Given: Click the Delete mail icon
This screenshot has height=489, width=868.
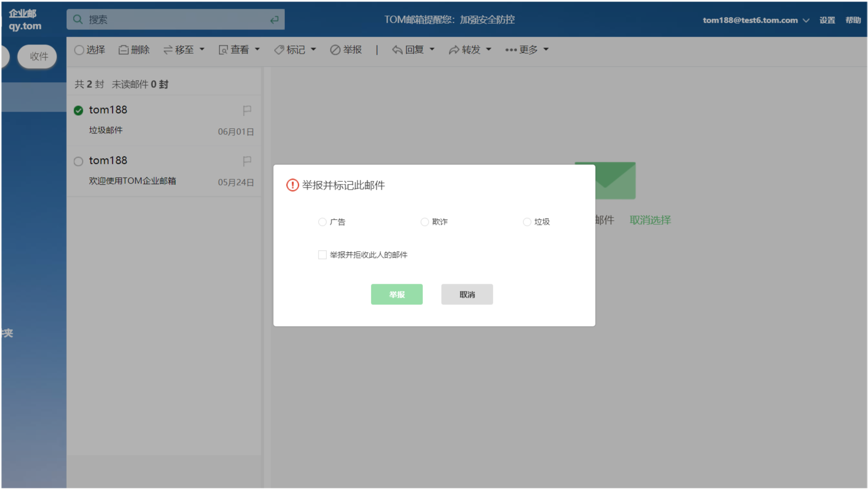Looking at the screenshot, I should tap(124, 50).
